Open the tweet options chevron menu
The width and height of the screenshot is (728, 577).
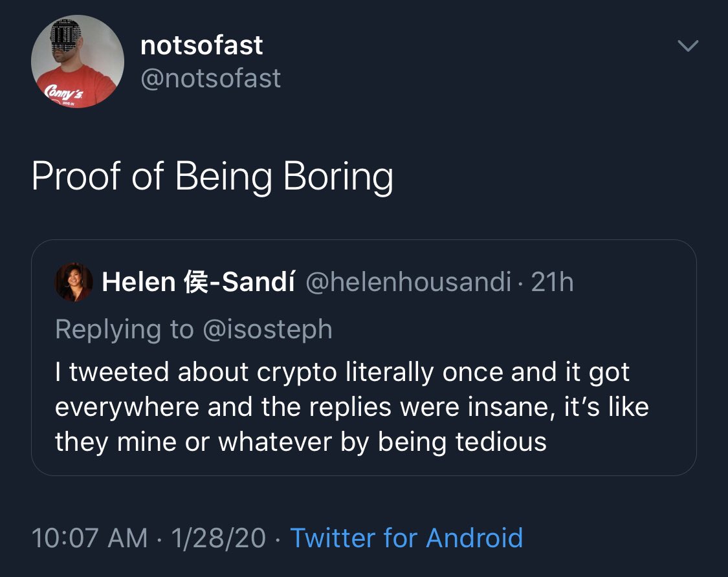[687, 45]
